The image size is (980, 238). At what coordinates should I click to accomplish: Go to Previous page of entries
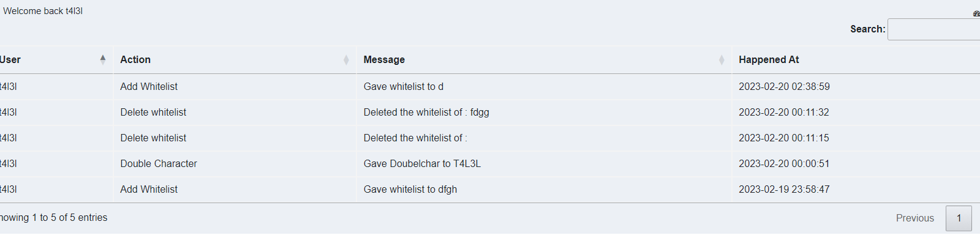coord(914,218)
